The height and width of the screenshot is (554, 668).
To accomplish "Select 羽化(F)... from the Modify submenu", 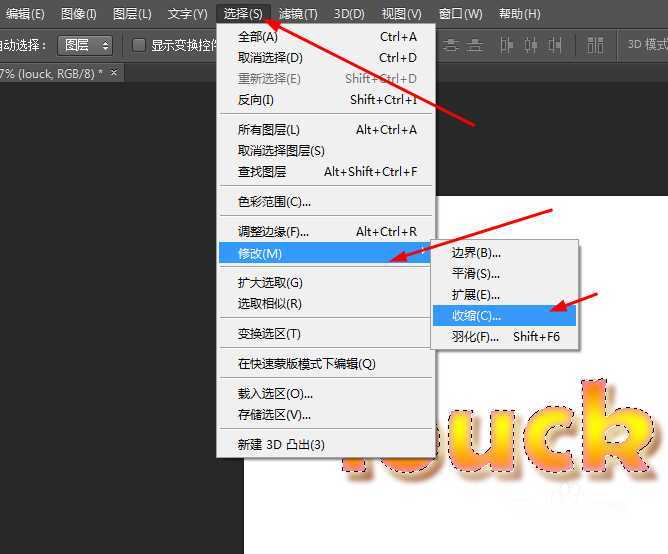I will pos(475,337).
